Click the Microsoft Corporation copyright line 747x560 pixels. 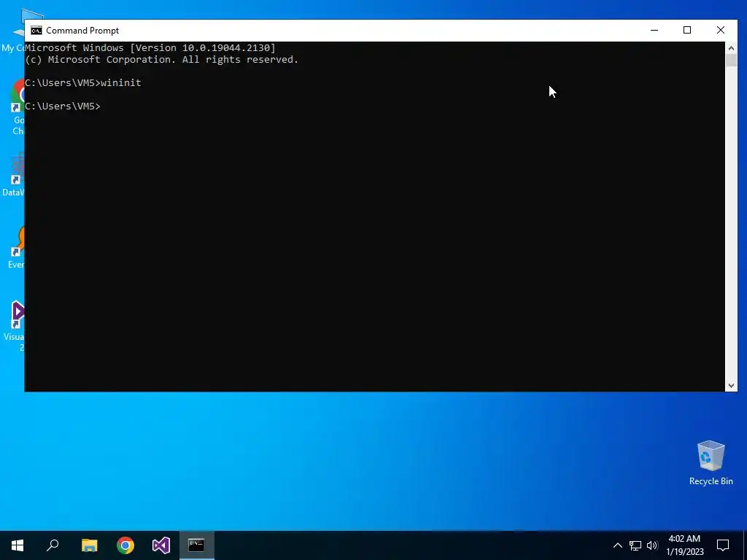[x=161, y=60]
